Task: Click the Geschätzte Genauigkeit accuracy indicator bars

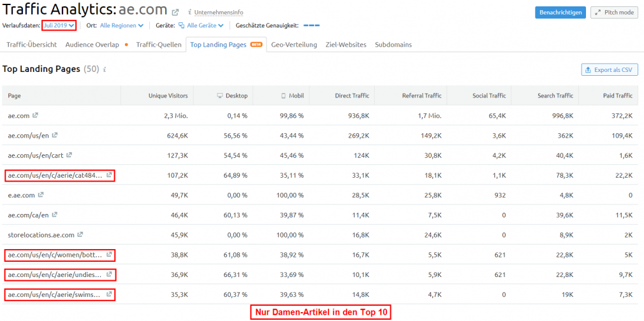Action: click(x=311, y=25)
